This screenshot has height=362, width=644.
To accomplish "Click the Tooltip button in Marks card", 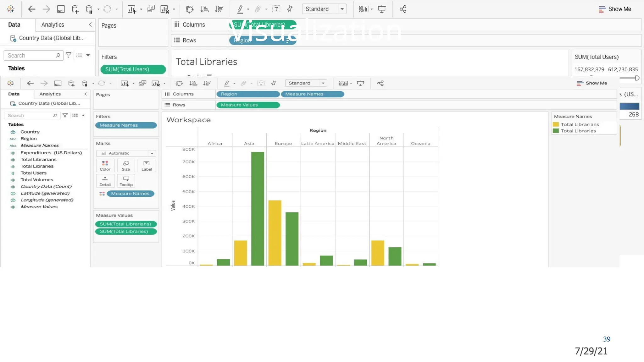I will tap(126, 181).
